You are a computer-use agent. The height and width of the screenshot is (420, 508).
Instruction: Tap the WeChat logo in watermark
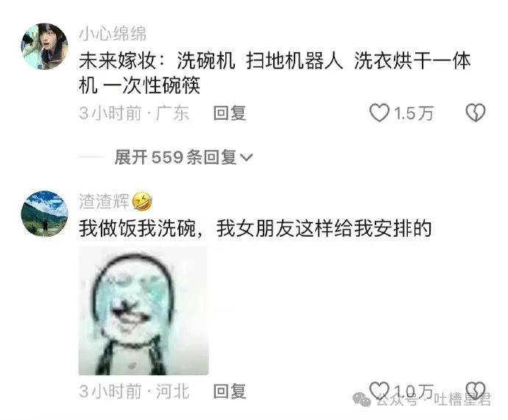[x=362, y=399]
